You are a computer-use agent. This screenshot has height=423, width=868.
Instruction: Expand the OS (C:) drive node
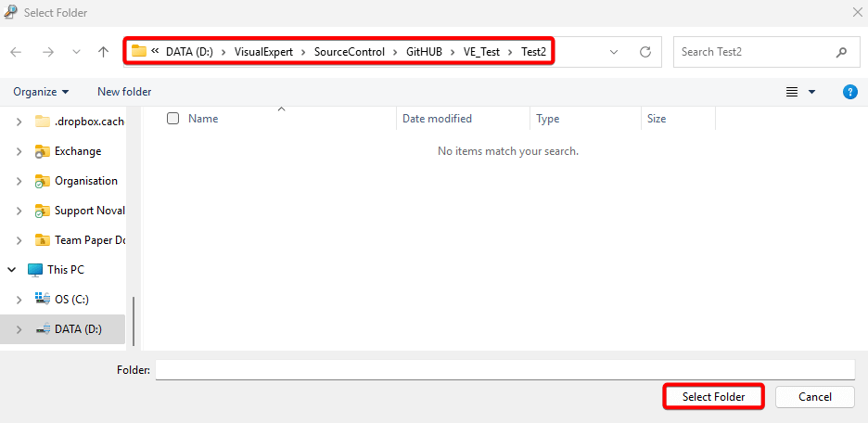point(19,300)
